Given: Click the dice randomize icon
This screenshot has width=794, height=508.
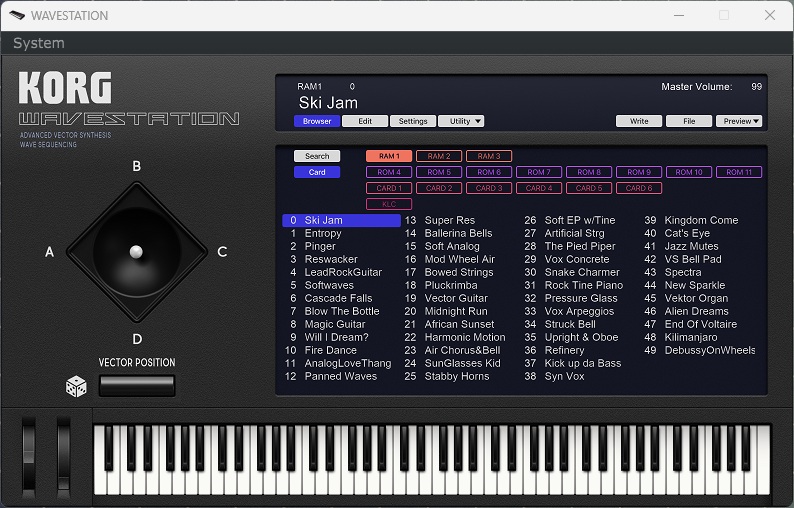Looking at the screenshot, I should click(x=76, y=386).
